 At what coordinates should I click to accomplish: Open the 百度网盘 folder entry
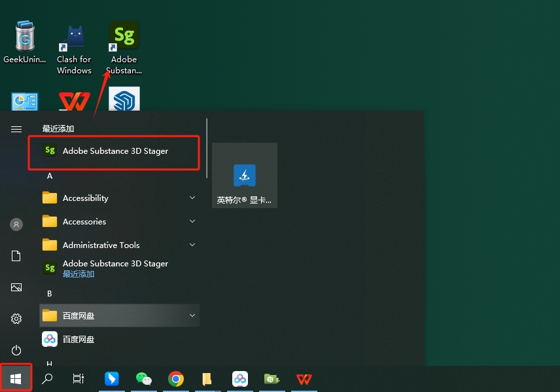coord(119,315)
